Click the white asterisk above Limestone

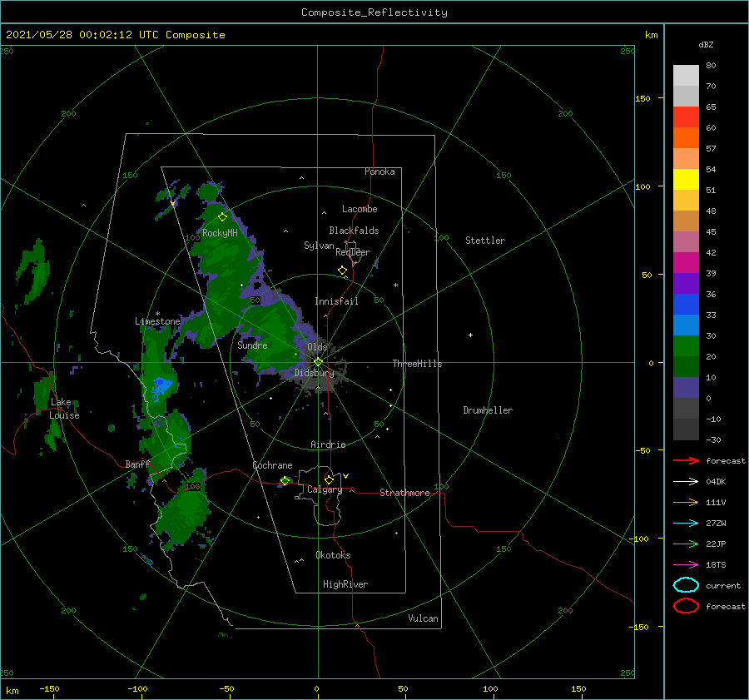point(157,314)
